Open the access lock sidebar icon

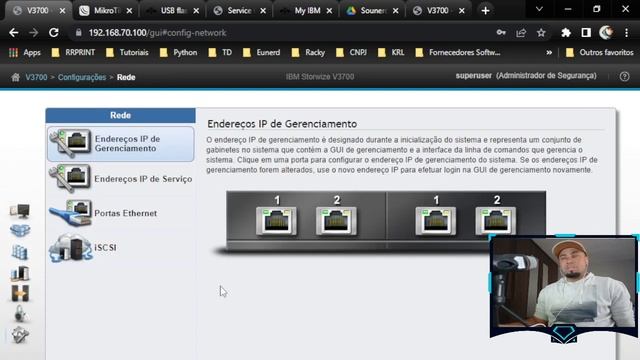pyautogui.click(x=20, y=314)
